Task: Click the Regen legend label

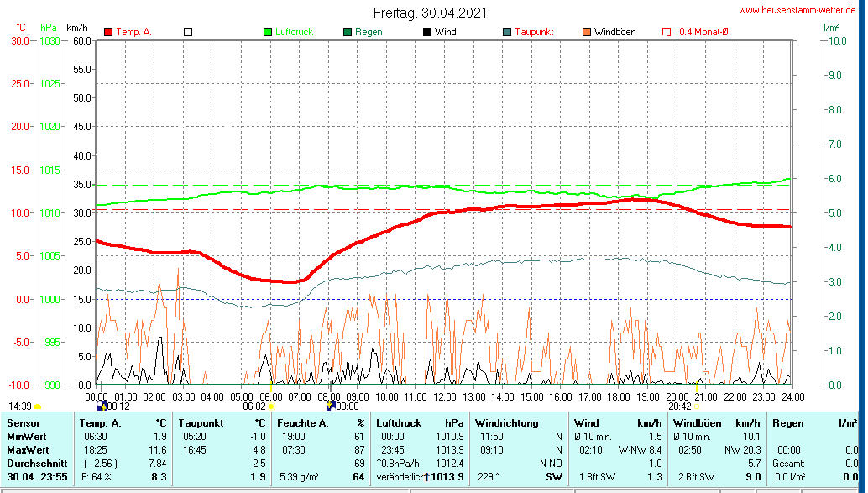Action: pos(369,32)
